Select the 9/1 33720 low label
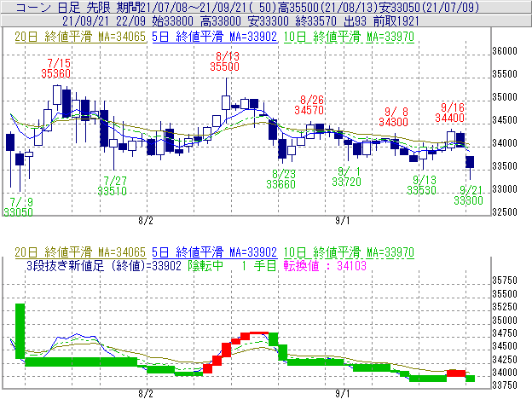Image resolution: width=532 pixels, height=405 pixels. pyautogui.click(x=346, y=176)
